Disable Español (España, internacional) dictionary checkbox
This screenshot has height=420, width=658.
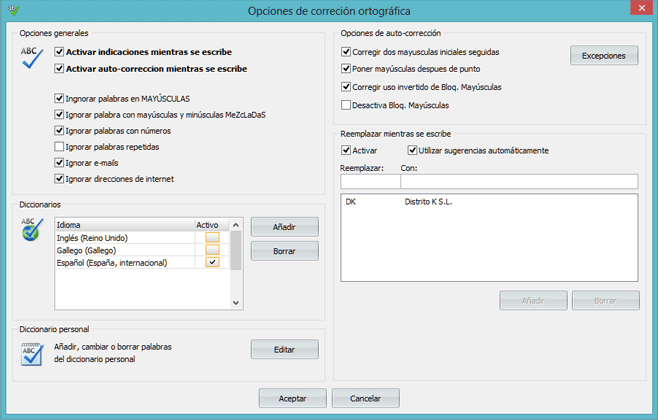212,262
